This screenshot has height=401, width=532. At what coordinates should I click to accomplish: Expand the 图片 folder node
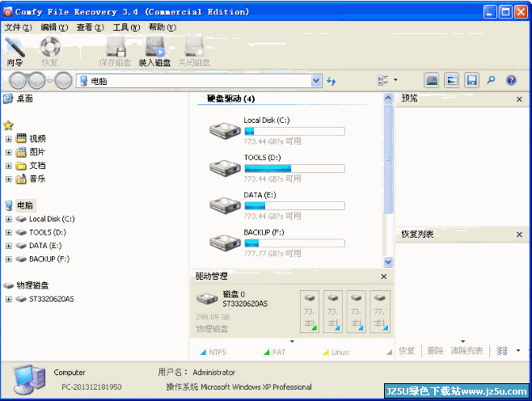[9, 153]
